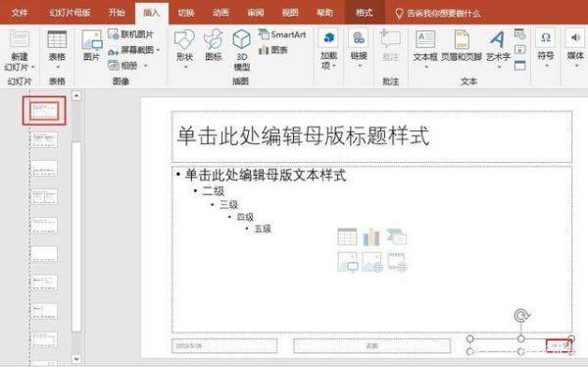The image size is (588, 367).
Task: Open the 视图 tab
Action: [290, 13]
